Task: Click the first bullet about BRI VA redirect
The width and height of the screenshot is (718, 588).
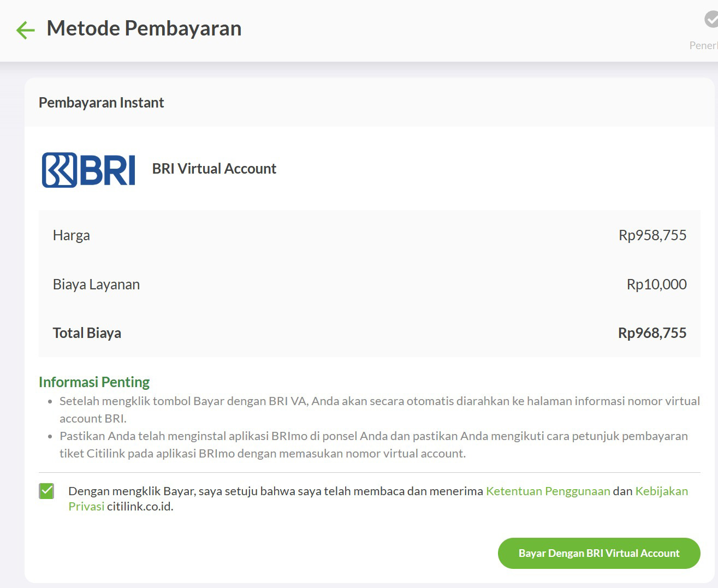Action: coord(379,409)
